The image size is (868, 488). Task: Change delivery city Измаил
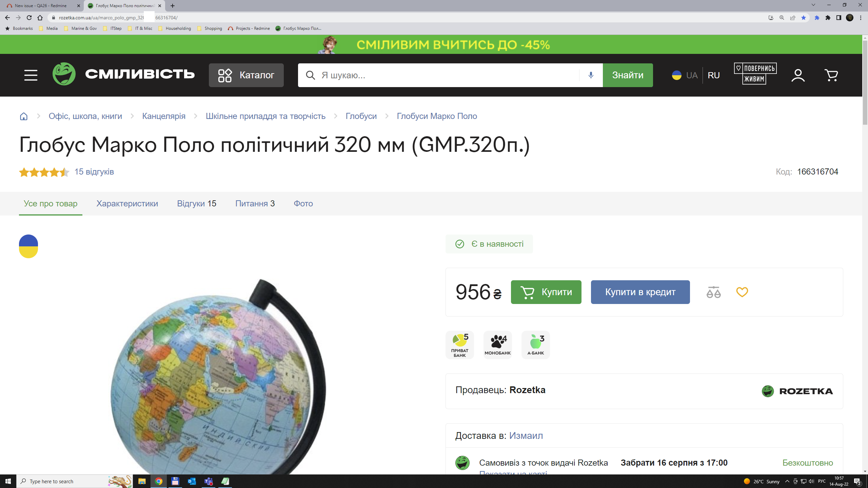coord(526,435)
